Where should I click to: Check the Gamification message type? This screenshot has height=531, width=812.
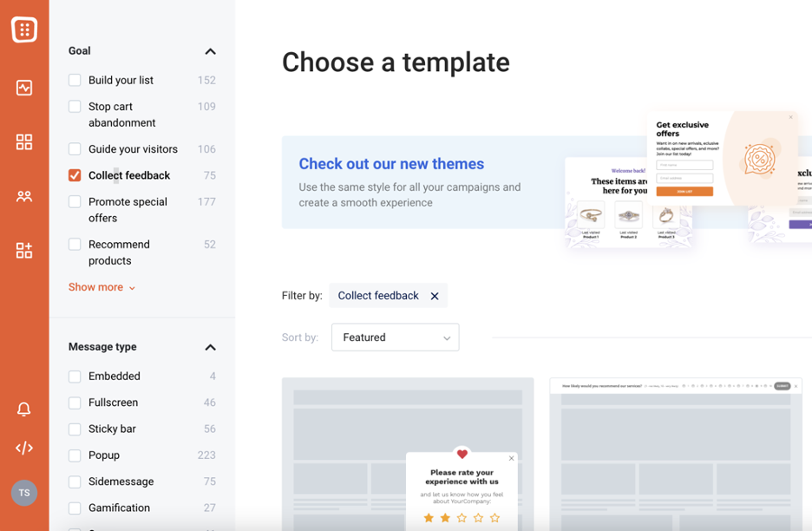[x=75, y=508]
